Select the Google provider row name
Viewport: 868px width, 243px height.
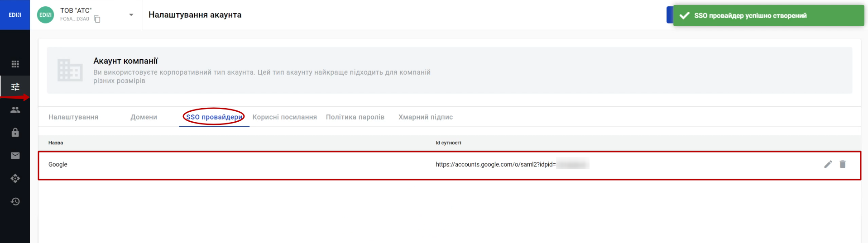(x=58, y=165)
